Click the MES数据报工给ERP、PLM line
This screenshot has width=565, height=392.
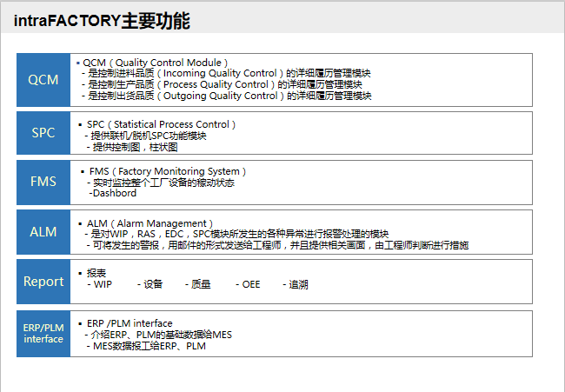click(x=146, y=346)
